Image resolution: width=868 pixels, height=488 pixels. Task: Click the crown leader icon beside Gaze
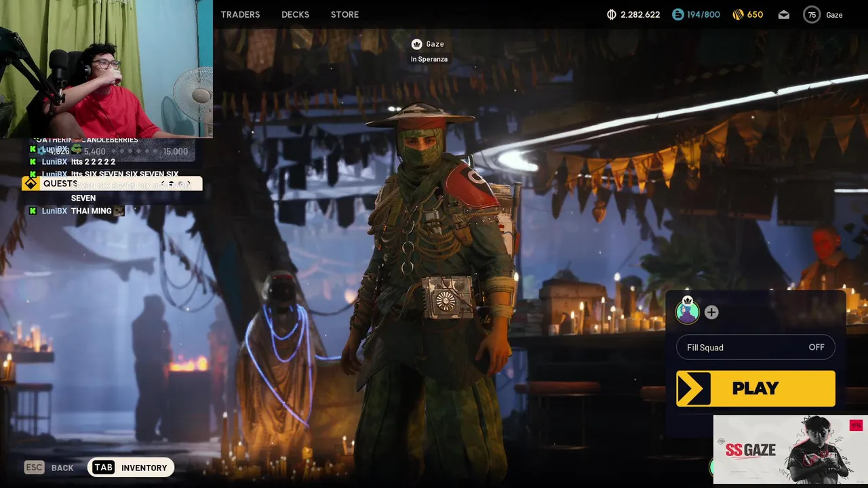(x=417, y=44)
